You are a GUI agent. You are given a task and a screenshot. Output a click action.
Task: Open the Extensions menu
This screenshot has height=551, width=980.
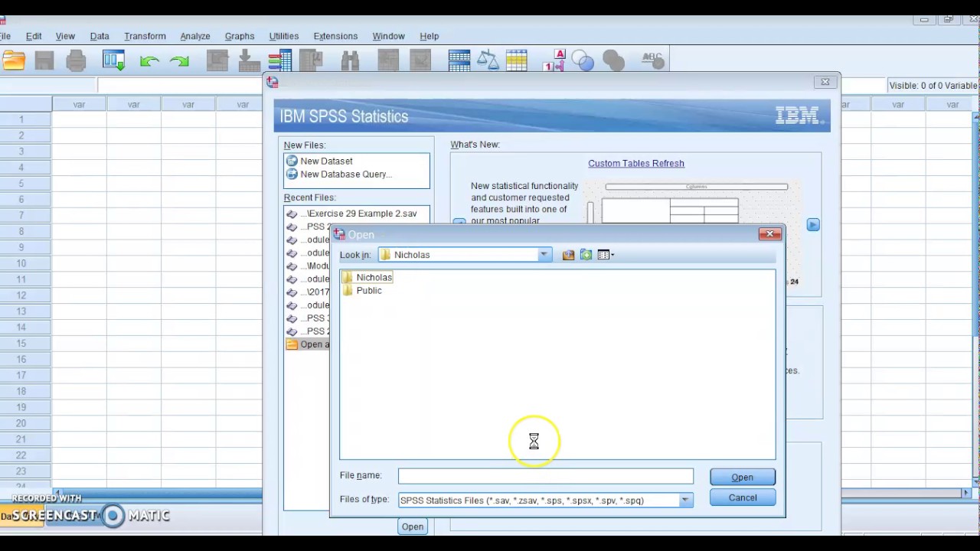click(335, 36)
